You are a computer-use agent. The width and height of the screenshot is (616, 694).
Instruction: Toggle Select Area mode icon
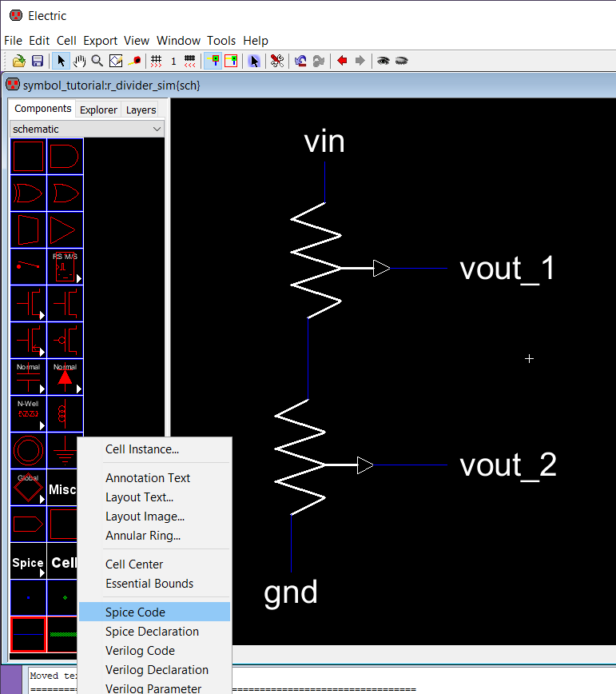click(x=231, y=61)
